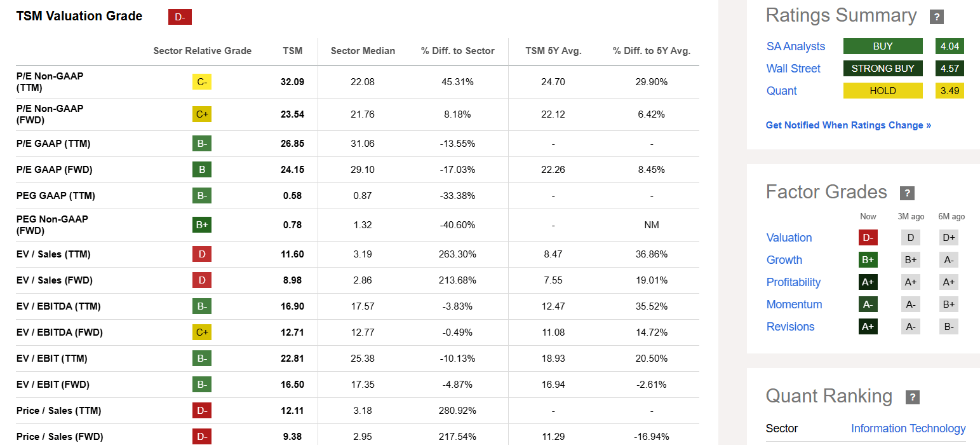The image size is (980, 445).
Task: Click the current Valuation D- factor grade badge
Action: 868,238
